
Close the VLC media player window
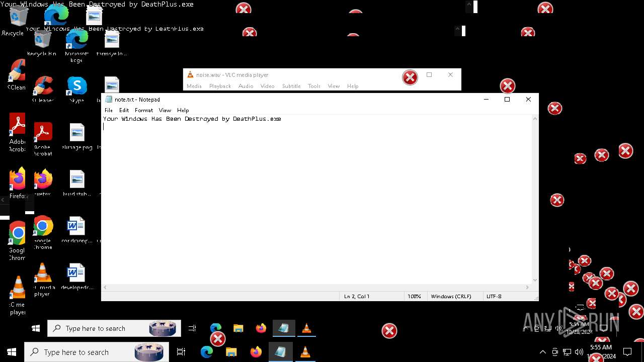point(450,75)
